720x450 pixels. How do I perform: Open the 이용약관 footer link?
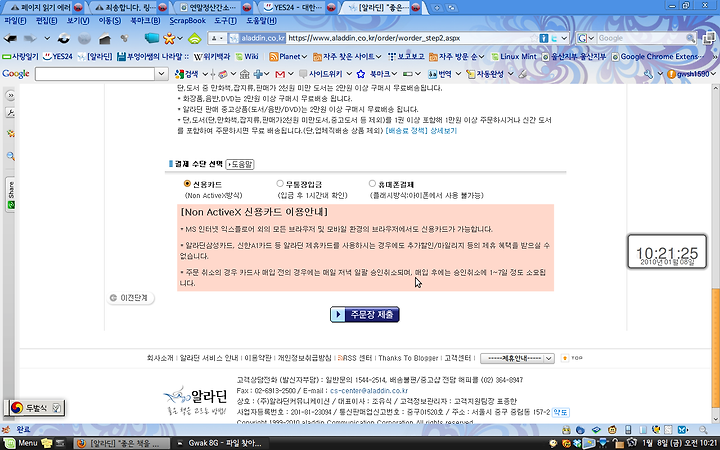pos(258,358)
